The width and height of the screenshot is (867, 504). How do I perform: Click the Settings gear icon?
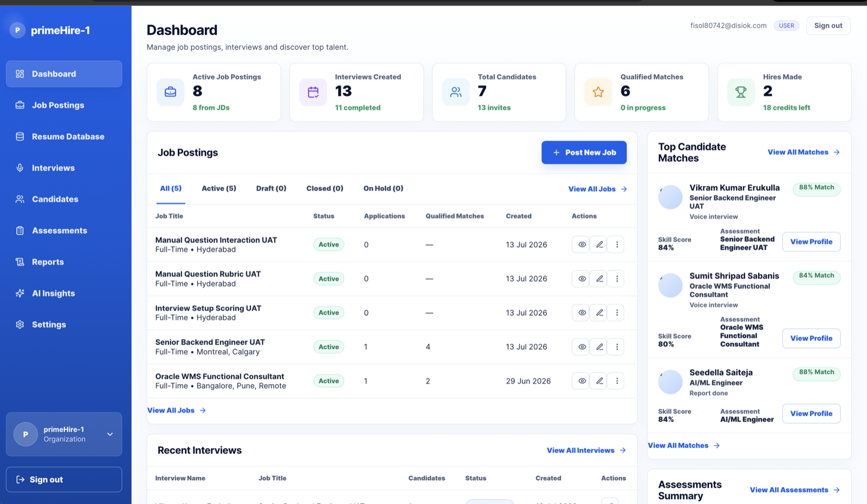coord(20,325)
